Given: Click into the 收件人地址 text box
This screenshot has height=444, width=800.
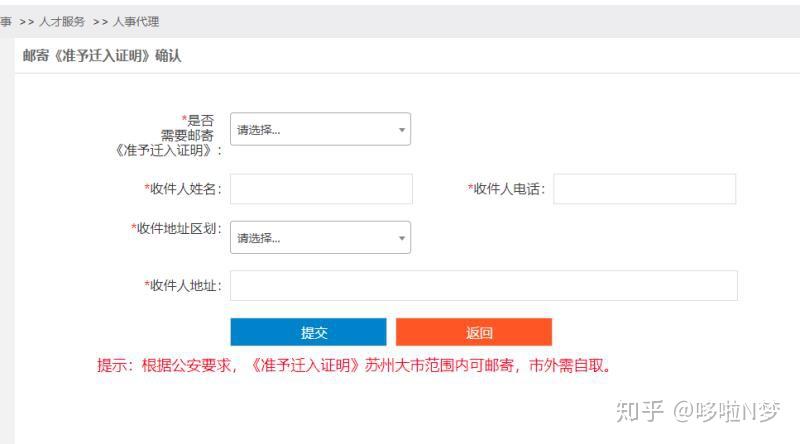Looking at the screenshot, I should (x=484, y=285).
